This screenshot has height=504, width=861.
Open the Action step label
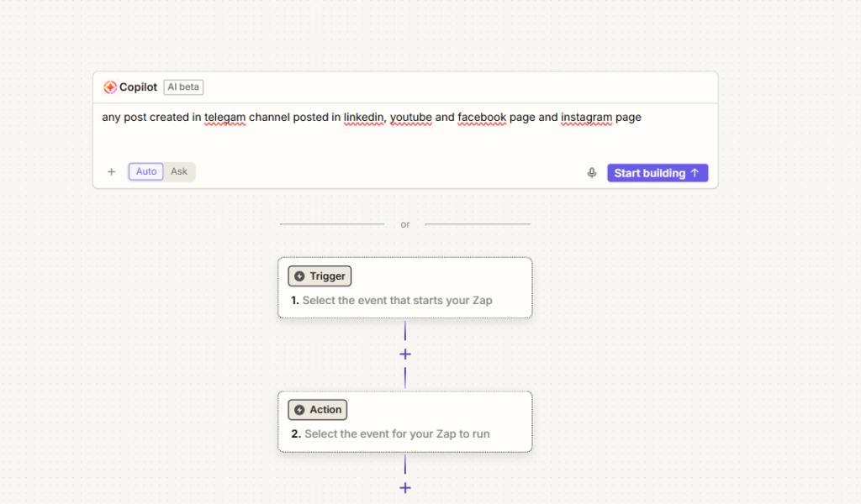[x=325, y=410]
